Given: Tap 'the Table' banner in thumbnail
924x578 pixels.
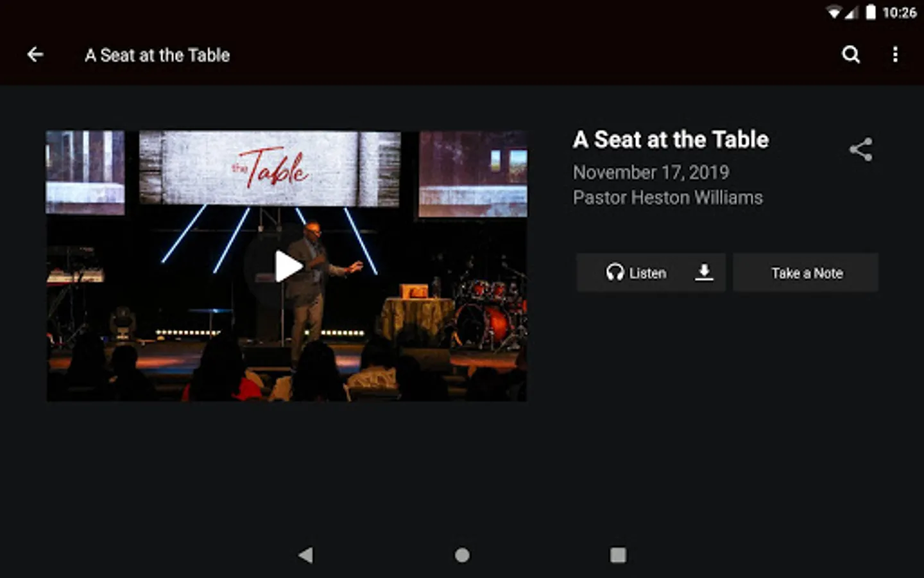Looking at the screenshot, I should click(269, 168).
